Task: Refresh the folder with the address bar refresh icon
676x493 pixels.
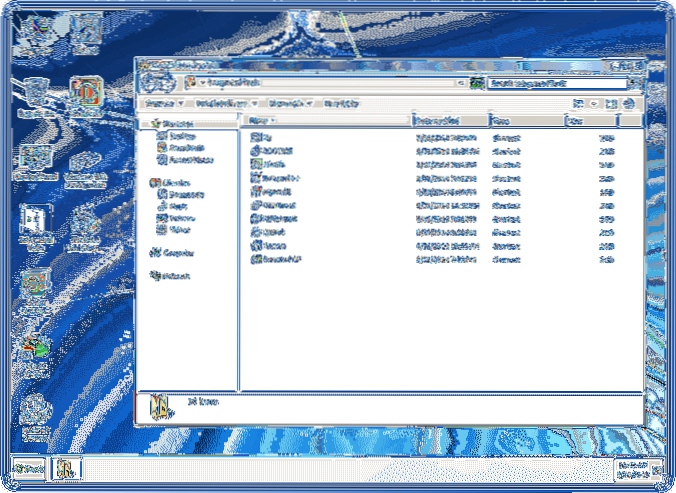Action: tap(476, 83)
